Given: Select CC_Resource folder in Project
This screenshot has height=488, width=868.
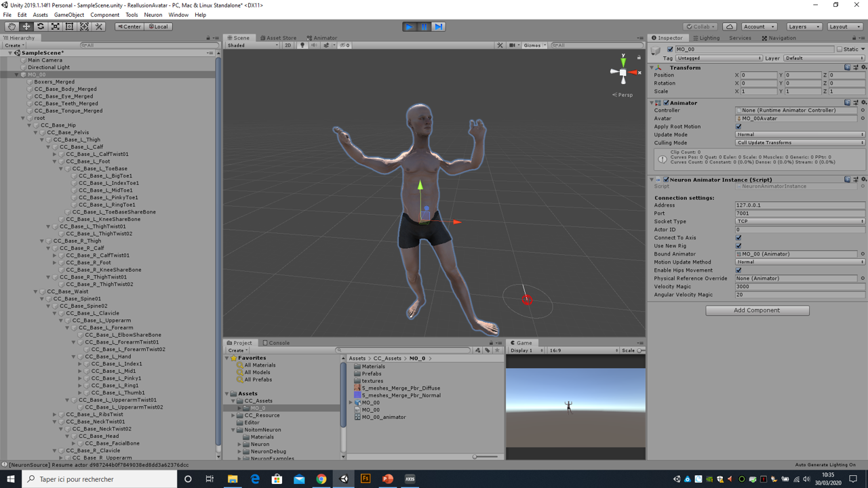Looking at the screenshot, I should pyautogui.click(x=262, y=415).
